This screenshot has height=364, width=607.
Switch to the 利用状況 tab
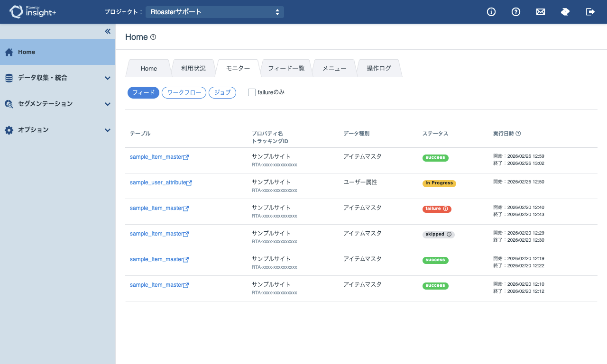[193, 68]
